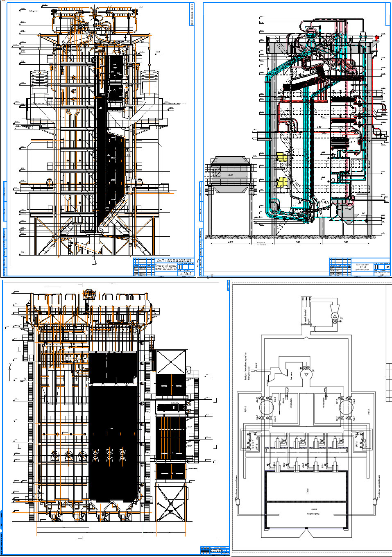Select the boiler cross-section drawing sheet
This screenshot has width=392, height=557.
pos(99,140)
